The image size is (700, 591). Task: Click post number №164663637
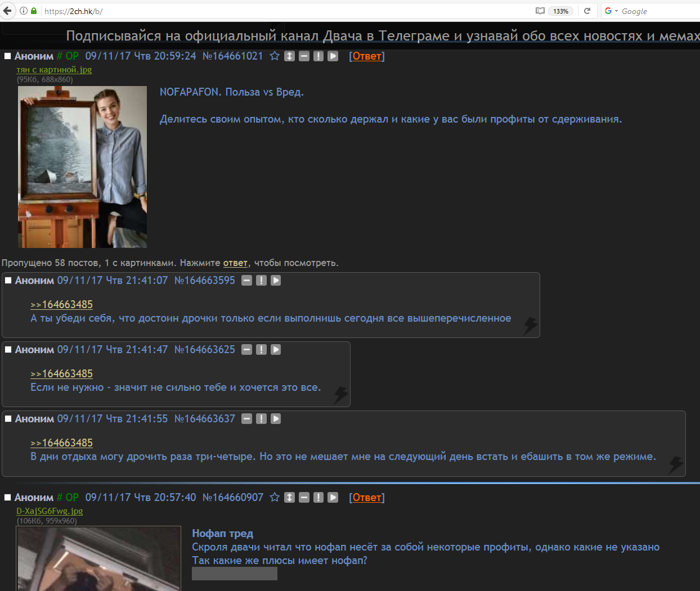(205, 418)
